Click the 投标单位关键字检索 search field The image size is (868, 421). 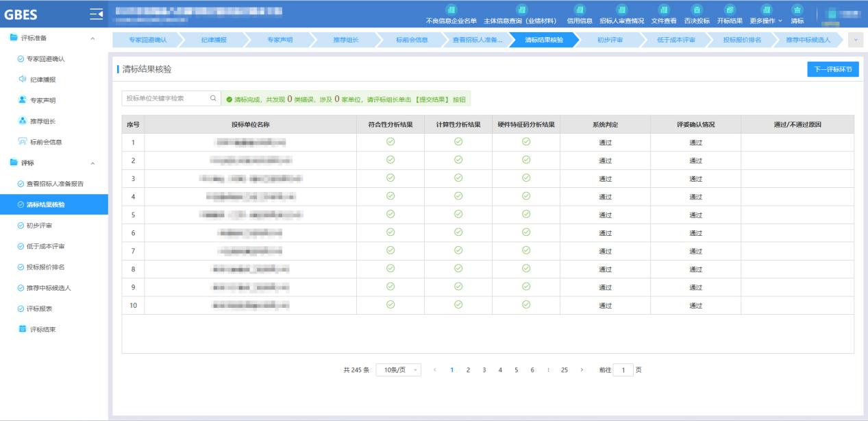click(x=164, y=99)
